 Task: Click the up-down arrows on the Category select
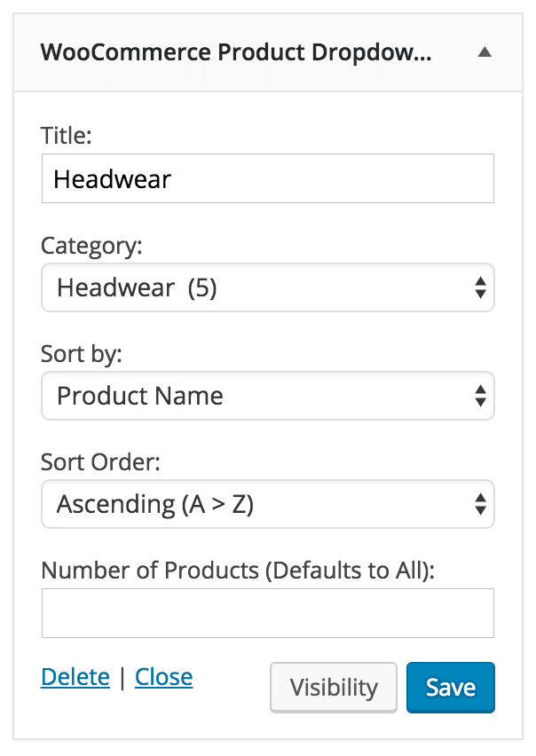coord(480,287)
